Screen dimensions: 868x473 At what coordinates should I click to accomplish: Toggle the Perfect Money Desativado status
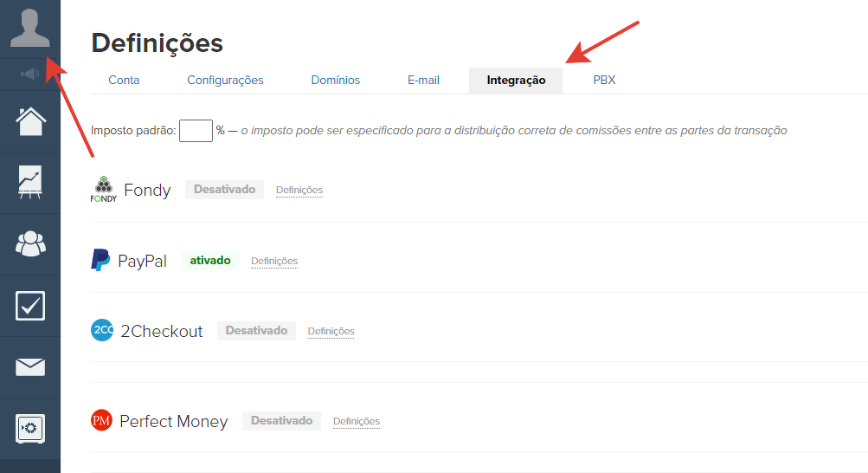(x=281, y=420)
